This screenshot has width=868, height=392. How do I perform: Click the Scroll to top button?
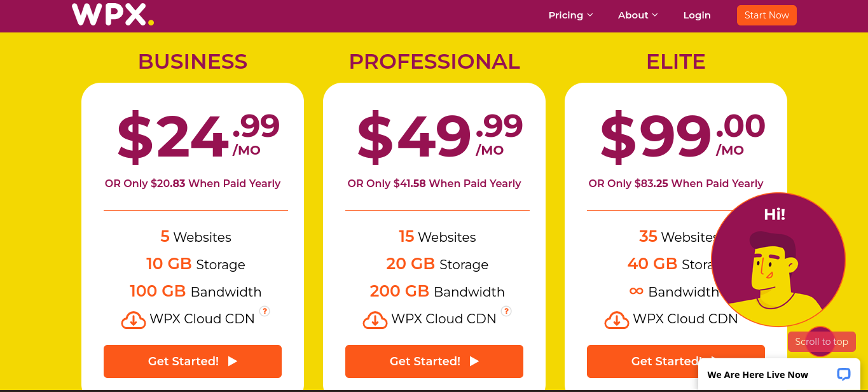point(822,342)
